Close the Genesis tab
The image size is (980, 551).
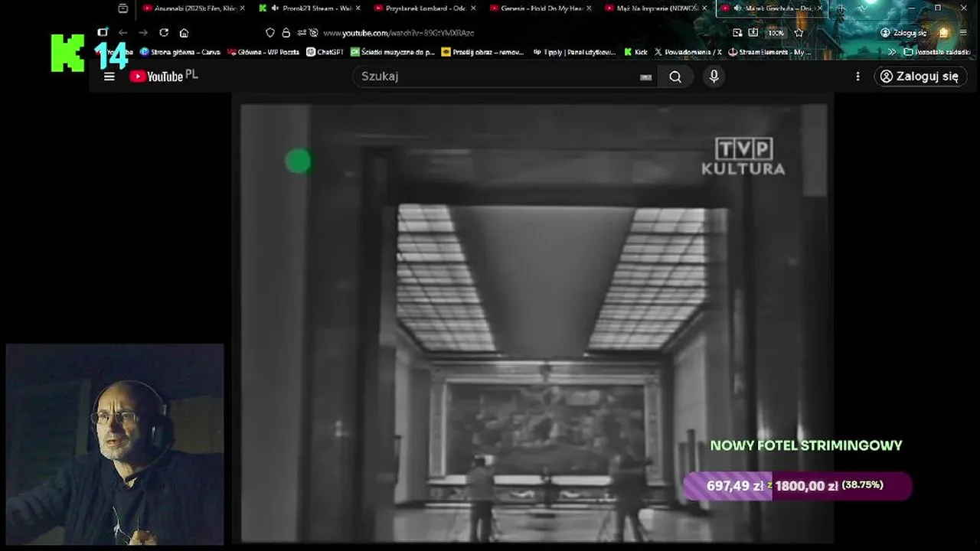pos(588,8)
